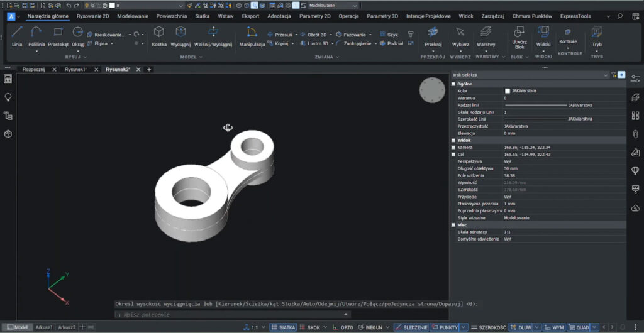644x333 pixels.
Task: Collapse the Widok properties section
Action: tap(454, 140)
